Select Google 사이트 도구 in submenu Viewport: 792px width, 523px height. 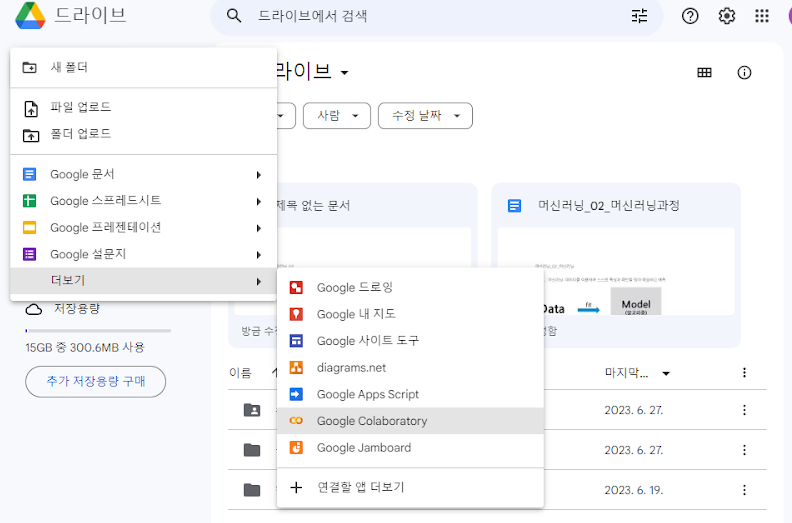(x=410, y=341)
